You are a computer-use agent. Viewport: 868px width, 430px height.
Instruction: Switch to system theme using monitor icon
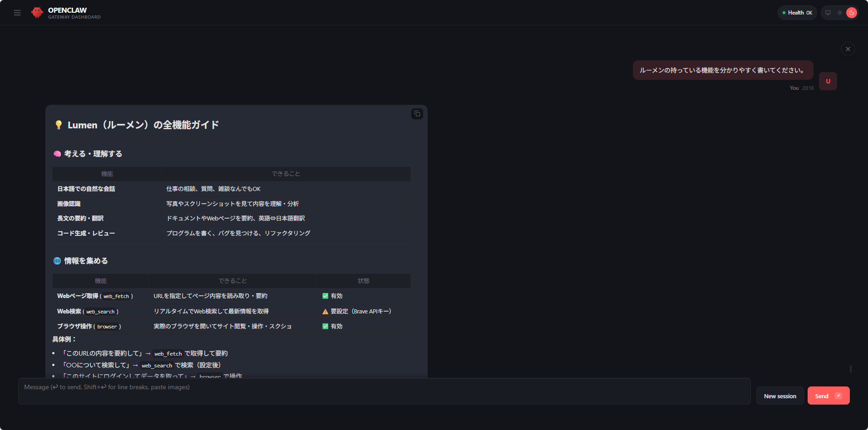(828, 13)
